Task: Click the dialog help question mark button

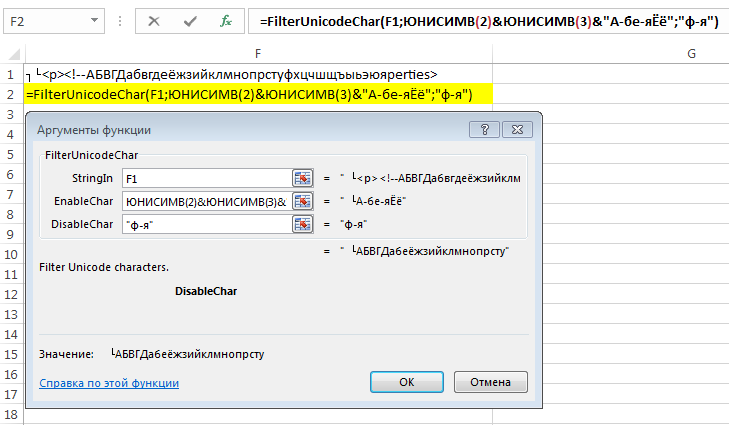Action: 484,130
